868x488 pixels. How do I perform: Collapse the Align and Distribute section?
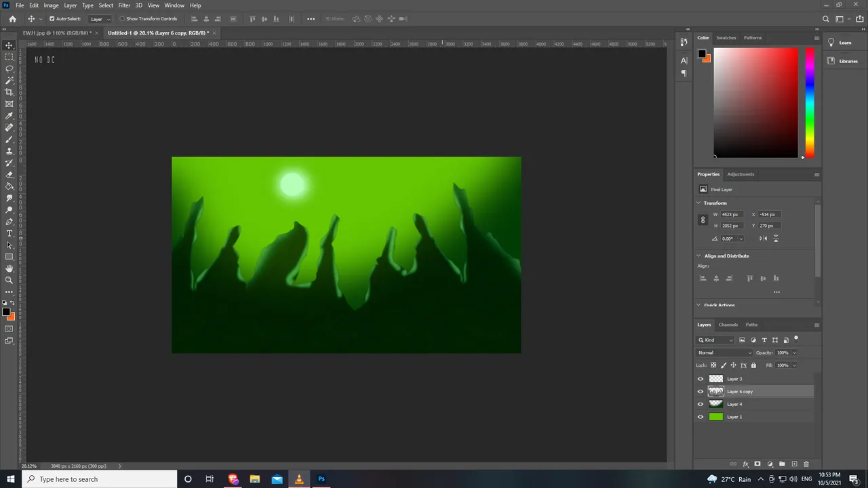point(699,256)
